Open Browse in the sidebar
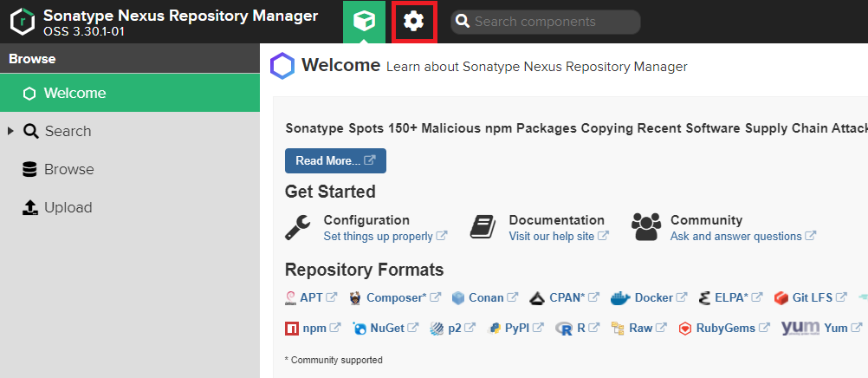This screenshot has height=378, width=868. [68, 169]
